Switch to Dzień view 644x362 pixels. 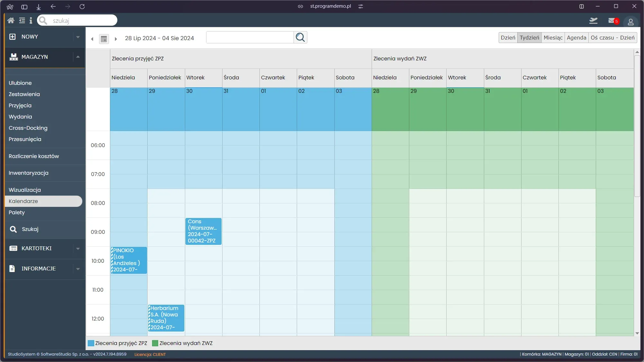508,38
